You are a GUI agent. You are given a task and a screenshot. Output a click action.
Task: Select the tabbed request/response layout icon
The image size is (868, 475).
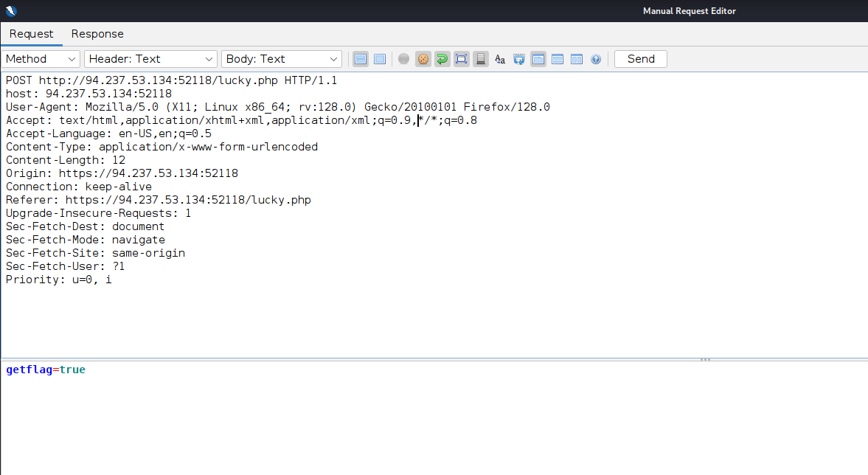[x=538, y=59]
